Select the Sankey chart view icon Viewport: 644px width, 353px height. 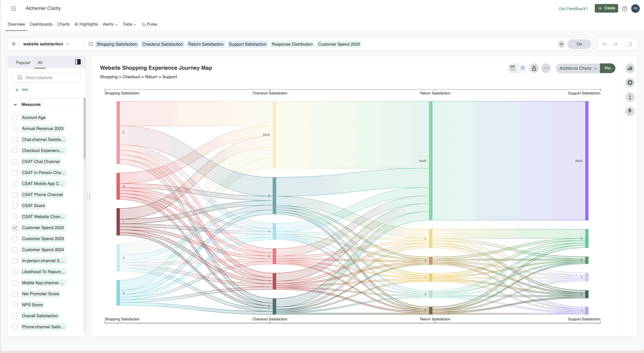click(x=522, y=68)
